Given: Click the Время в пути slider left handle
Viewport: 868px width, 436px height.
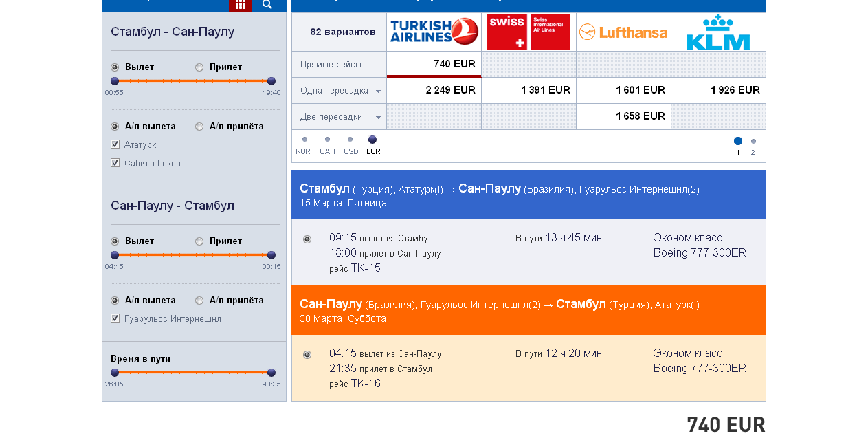Looking at the screenshot, I should point(115,372).
